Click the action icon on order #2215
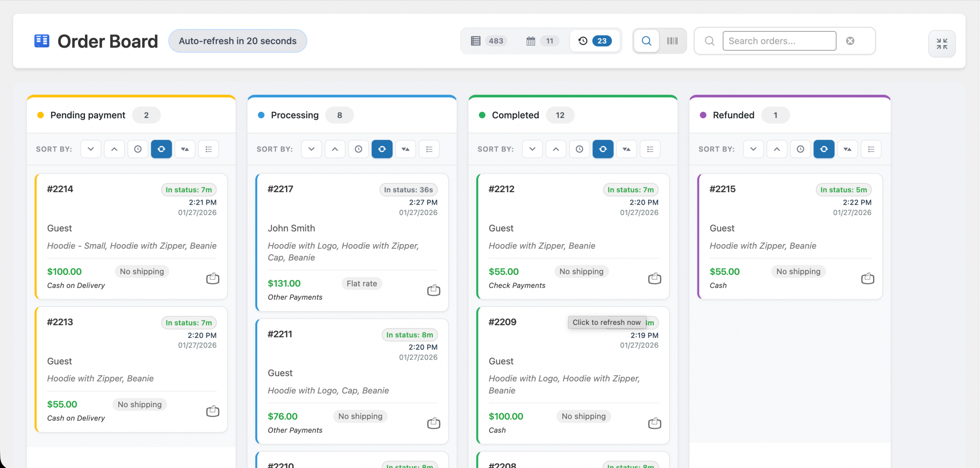This screenshot has width=980, height=468. pyautogui.click(x=867, y=278)
